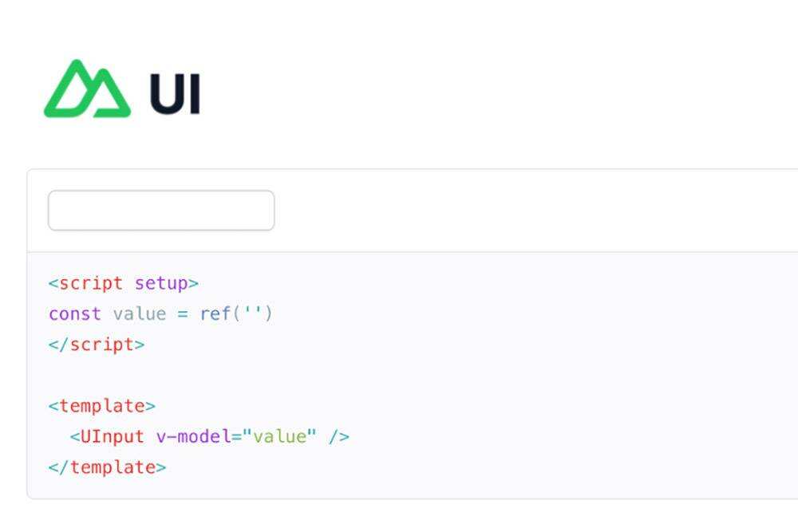Click the equals sign after "value" in the const line

point(183,313)
